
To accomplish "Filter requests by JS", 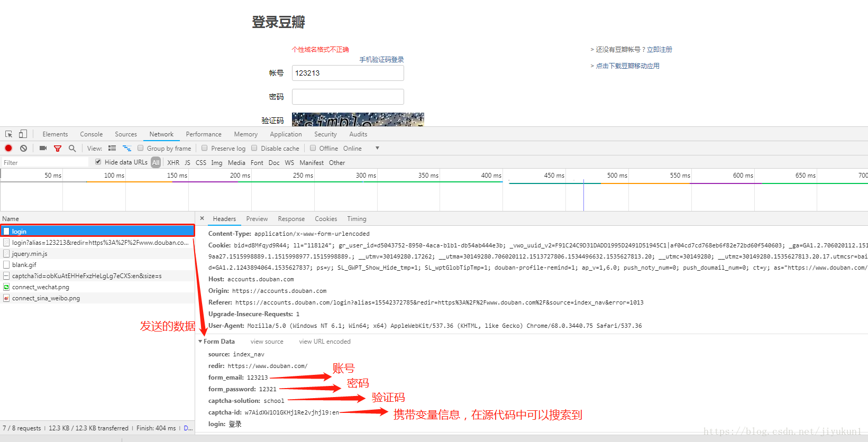I will (187, 163).
